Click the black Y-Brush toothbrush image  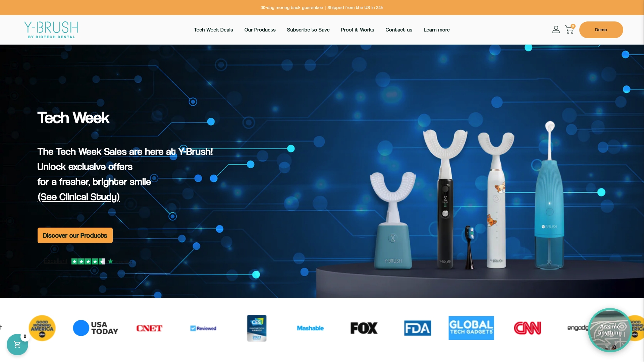click(445, 199)
